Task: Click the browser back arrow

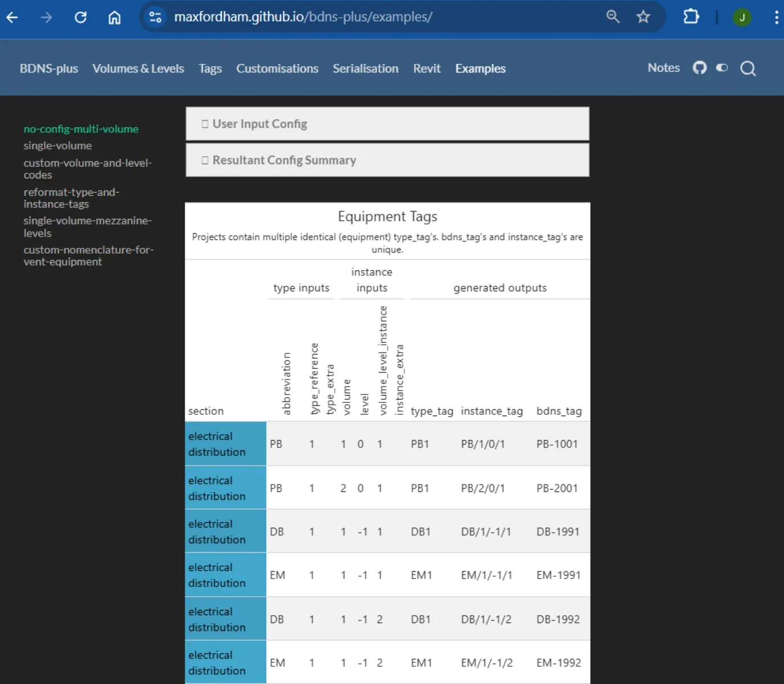Action: (x=13, y=17)
